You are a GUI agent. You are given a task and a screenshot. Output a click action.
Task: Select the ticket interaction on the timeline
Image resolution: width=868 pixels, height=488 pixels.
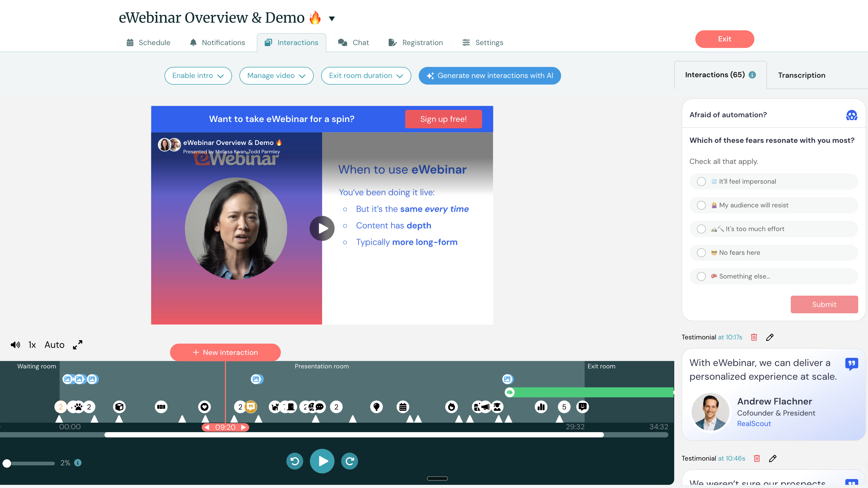(x=161, y=407)
